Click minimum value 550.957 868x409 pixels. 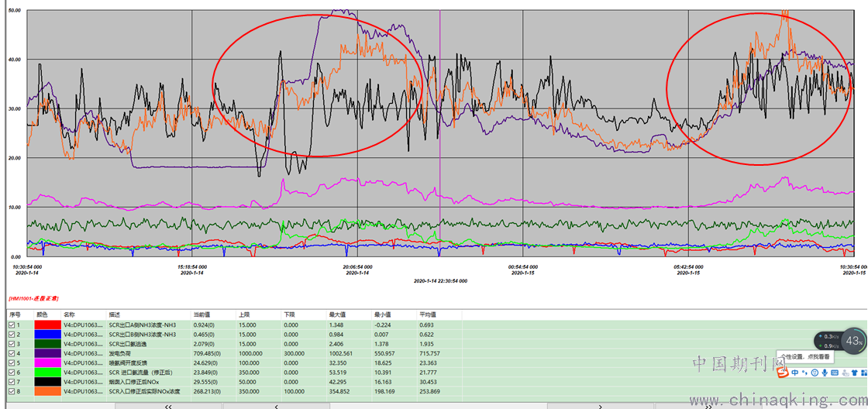384,353
